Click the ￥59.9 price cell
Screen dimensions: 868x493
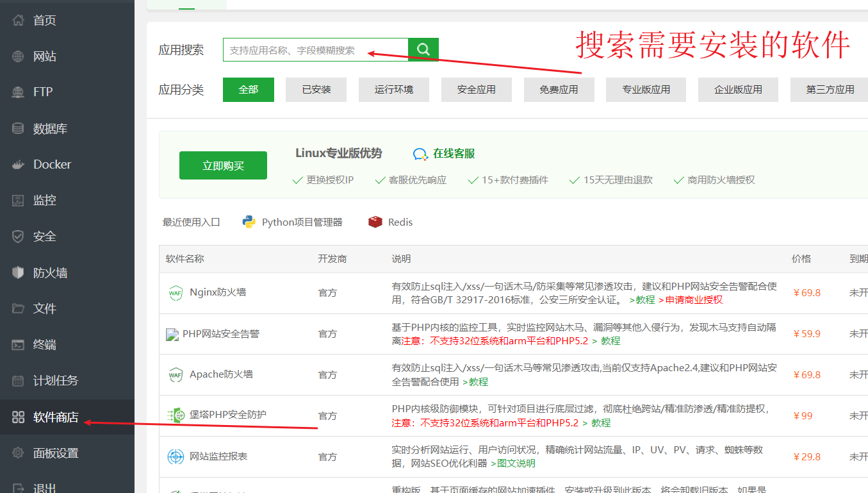pos(807,334)
